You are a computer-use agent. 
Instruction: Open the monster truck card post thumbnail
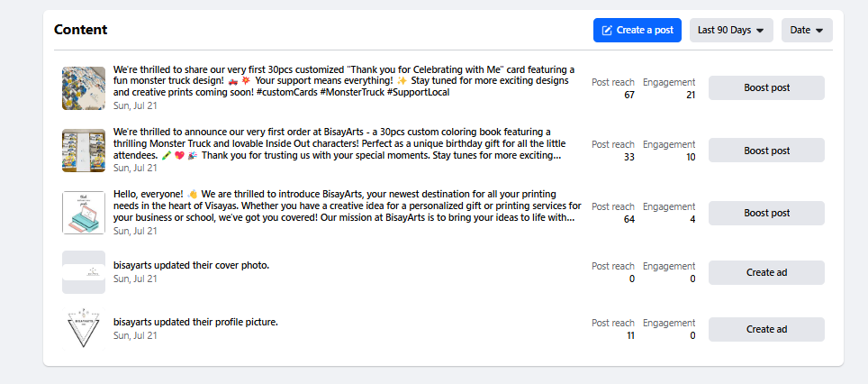84,88
